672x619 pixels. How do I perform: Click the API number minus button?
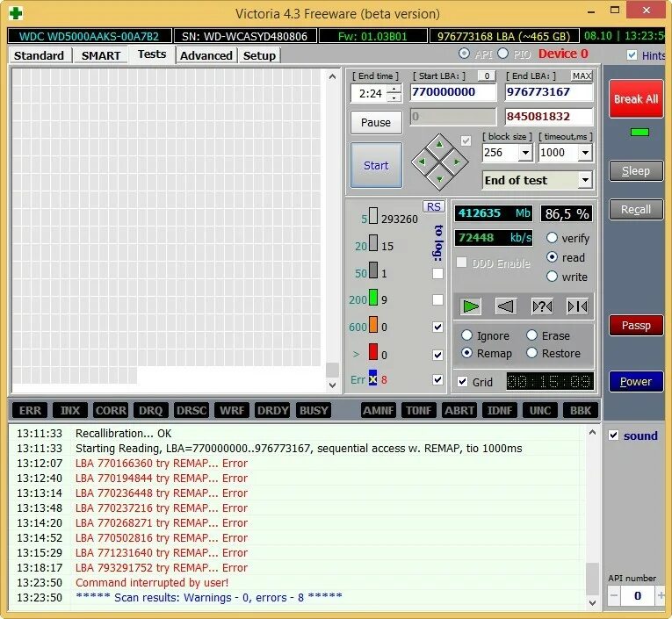click(614, 595)
